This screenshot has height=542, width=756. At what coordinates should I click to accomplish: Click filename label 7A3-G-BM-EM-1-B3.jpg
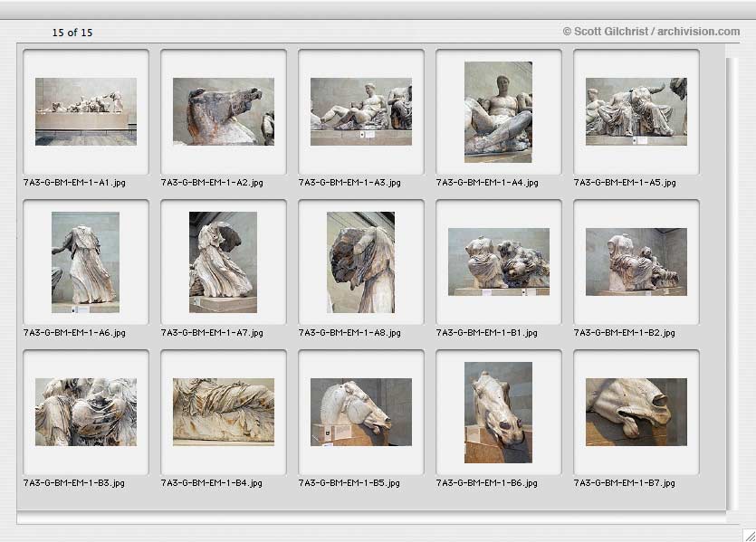coord(73,483)
